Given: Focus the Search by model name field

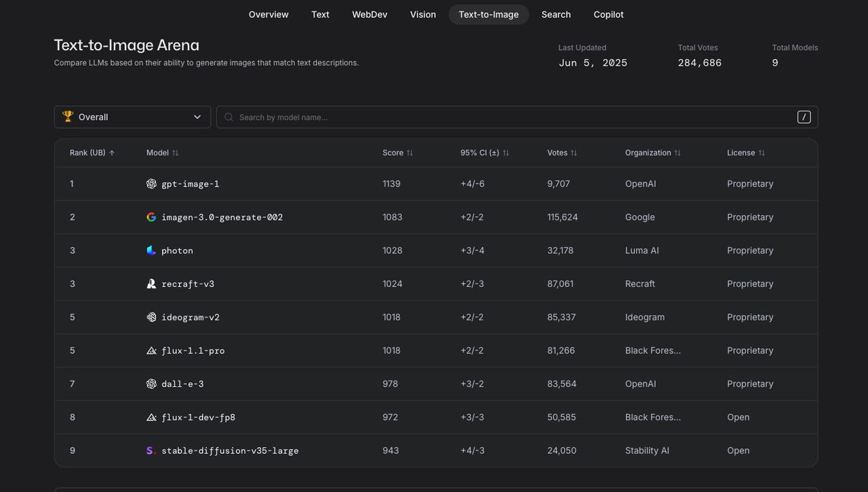Looking at the screenshot, I should pyautogui.click(x=517, y=117).
